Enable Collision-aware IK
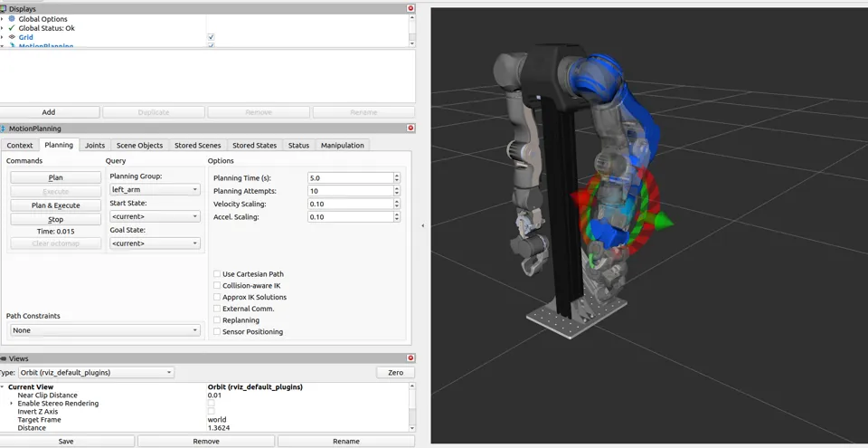 coord(217,286)
